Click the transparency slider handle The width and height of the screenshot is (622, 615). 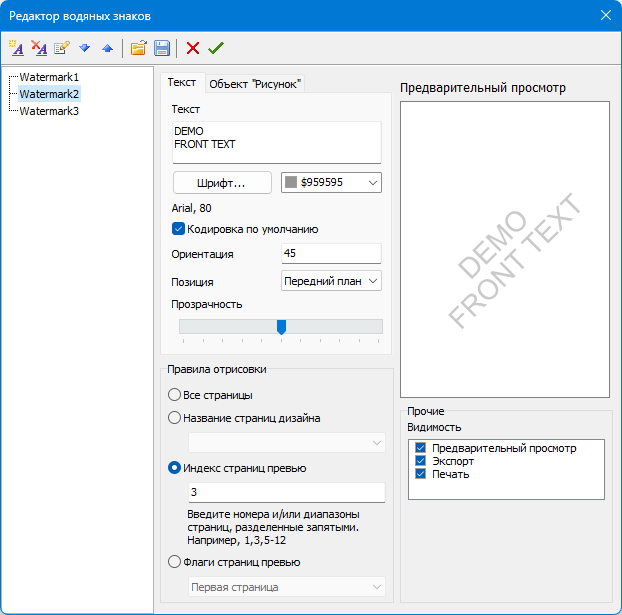point(281,327)
